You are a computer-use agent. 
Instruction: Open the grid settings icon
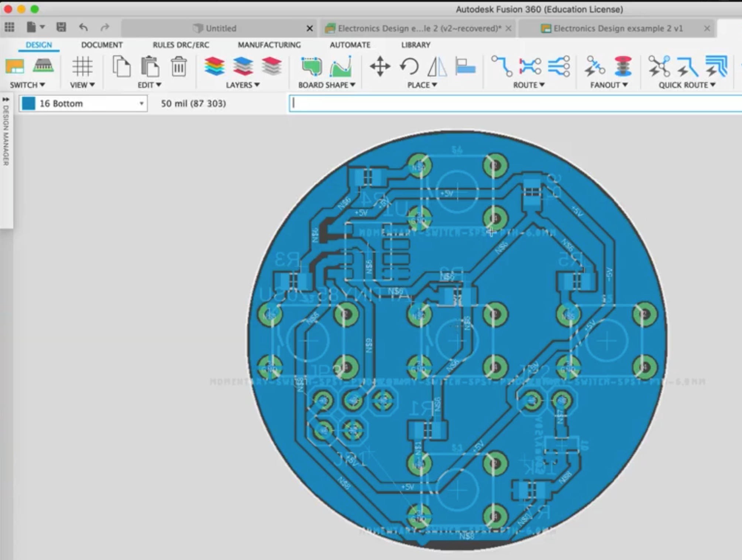tap(82, 66)
